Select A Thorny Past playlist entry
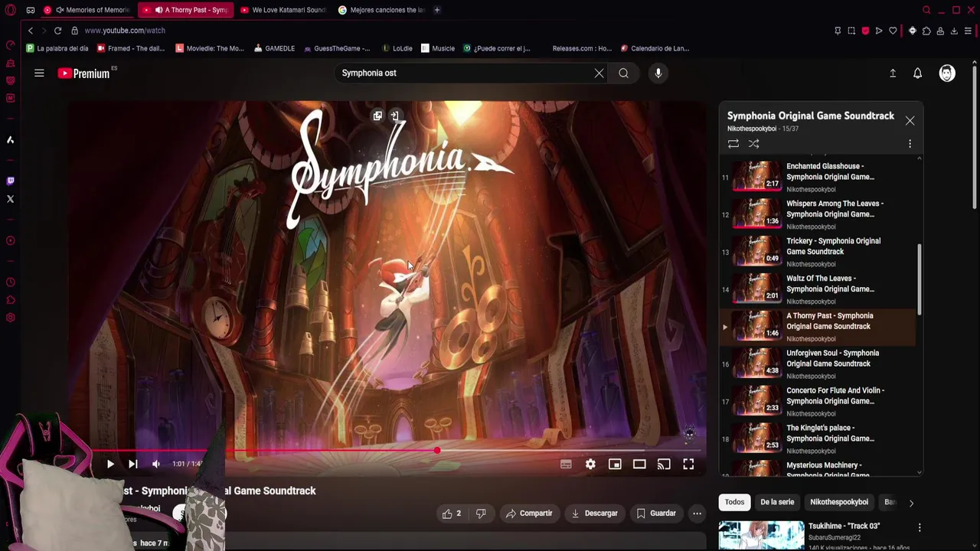The height and width of the screenshot is (551, 980). point(818,327)
